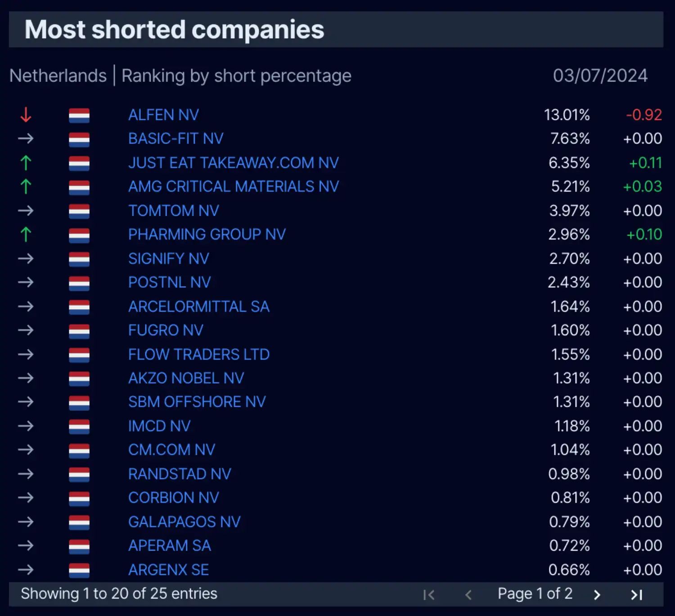Open the ARGENX SE company link
Viewport: 675px width, 616px height.
[169, 570]
